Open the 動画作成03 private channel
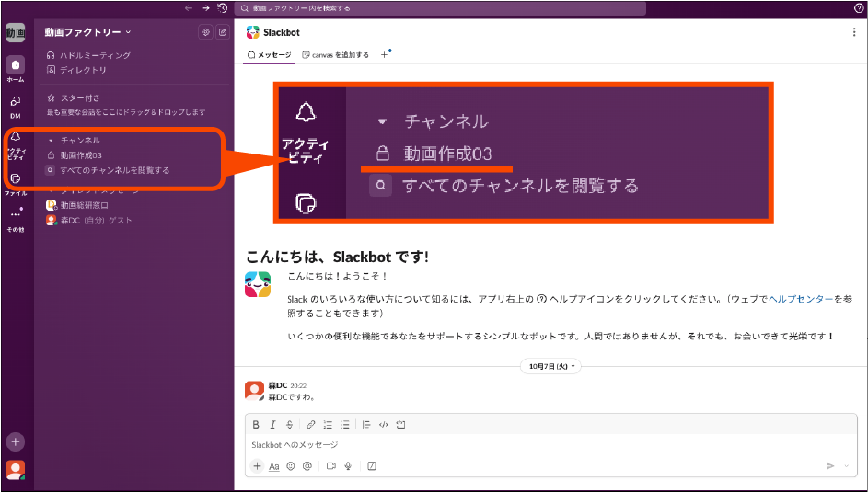The image size is (868, 492). (x=81, y=155)
